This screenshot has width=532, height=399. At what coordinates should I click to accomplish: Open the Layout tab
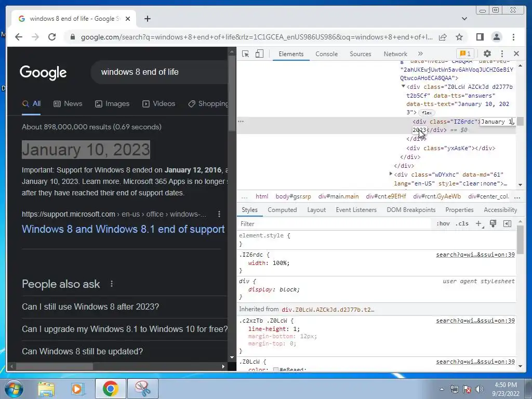[316, 210]
